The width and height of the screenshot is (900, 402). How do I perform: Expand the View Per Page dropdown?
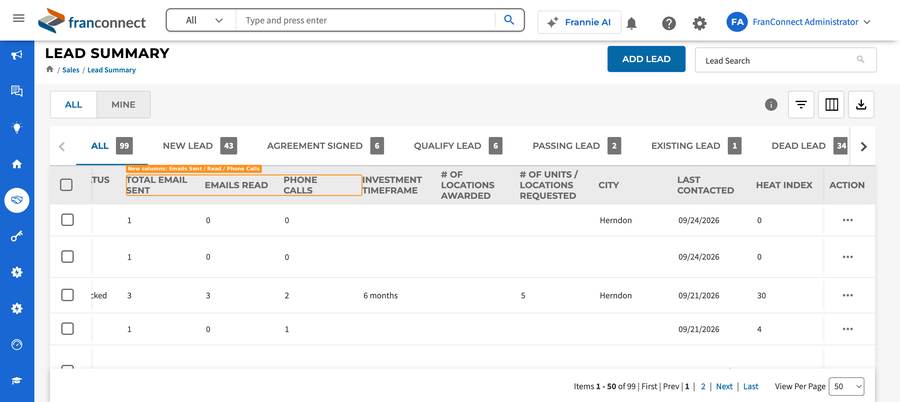(x=847, y=386)
